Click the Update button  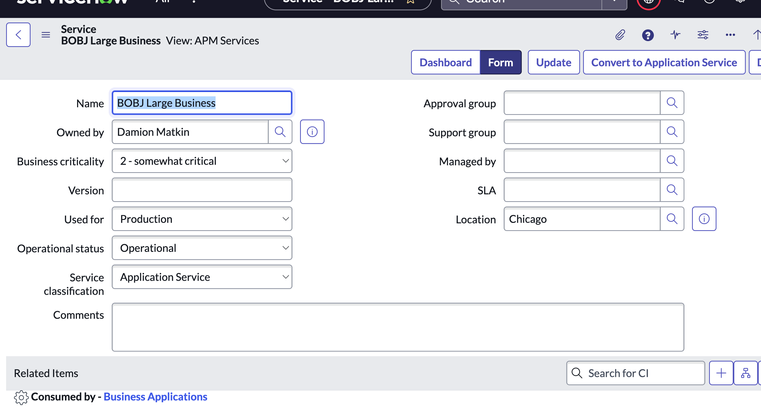click(x=554, y=62)
